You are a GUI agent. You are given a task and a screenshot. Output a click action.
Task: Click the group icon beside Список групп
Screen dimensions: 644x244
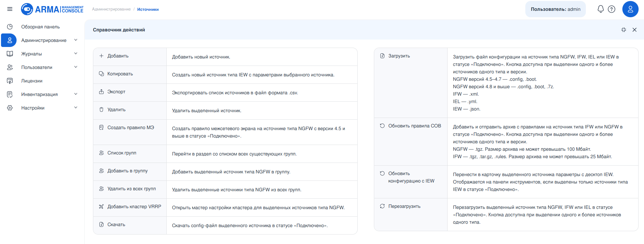101,153
